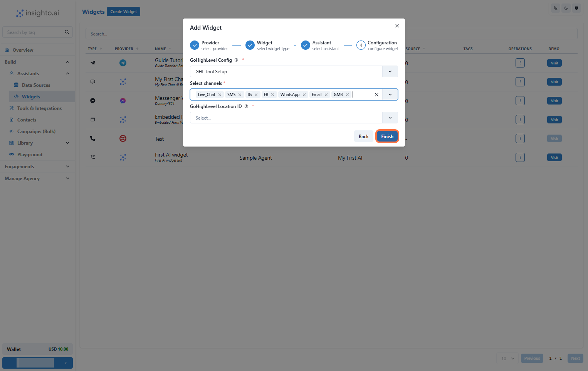The width and height of the screenshot is (588, 371).
Task: Open the GoHighLevel Location ID dropdown arrow
Action: [390, 118]
